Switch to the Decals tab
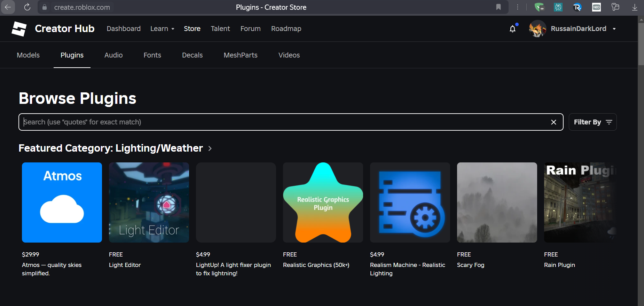The width and height of the screenshot is (644, 306). tap(193, 55)
